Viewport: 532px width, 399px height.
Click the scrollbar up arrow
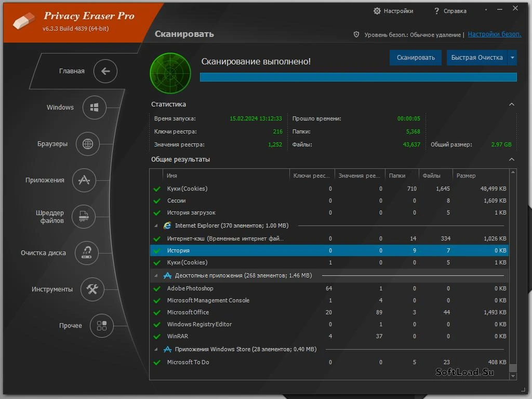pyautogui.click(x=513, y=172)
